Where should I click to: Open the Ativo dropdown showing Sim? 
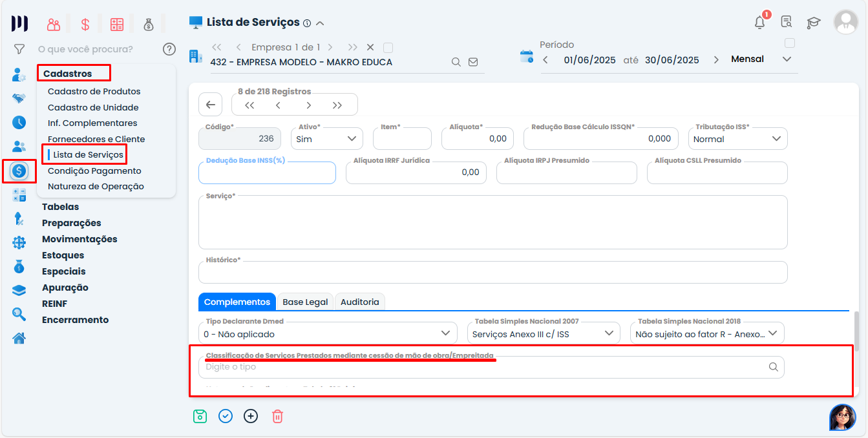tap(326, 139)
